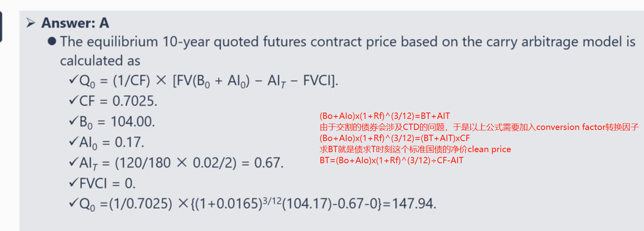This screenshot has width=644, height=231.
Task: Click the checkmark before the final 147.94 calculation
Action: pyautogui.click(x=73, y=203)
